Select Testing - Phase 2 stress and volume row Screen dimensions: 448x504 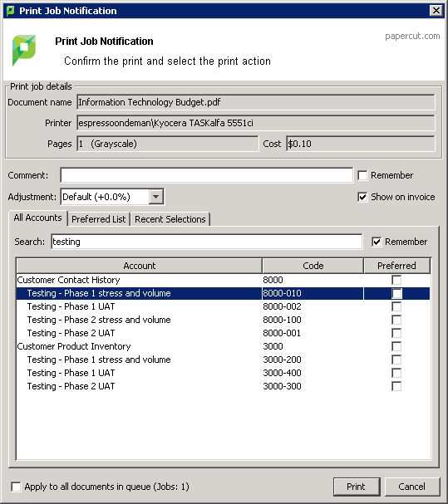pyautogui.click(x=223, y=320)
